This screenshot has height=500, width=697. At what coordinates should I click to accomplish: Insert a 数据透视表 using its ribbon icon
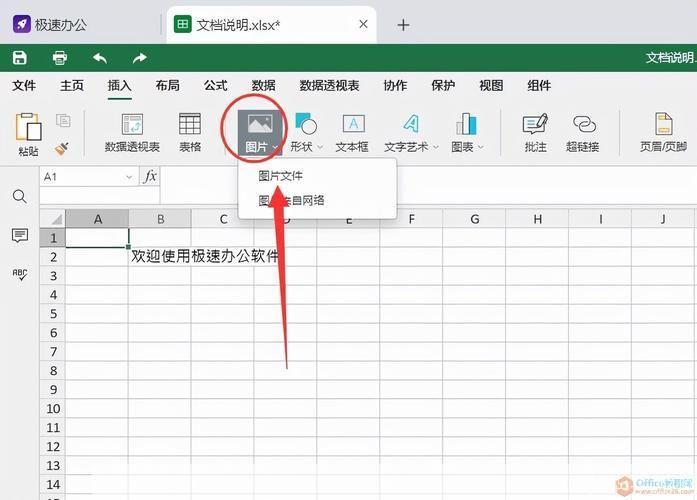pyautogui.click(x=132, y=124)
